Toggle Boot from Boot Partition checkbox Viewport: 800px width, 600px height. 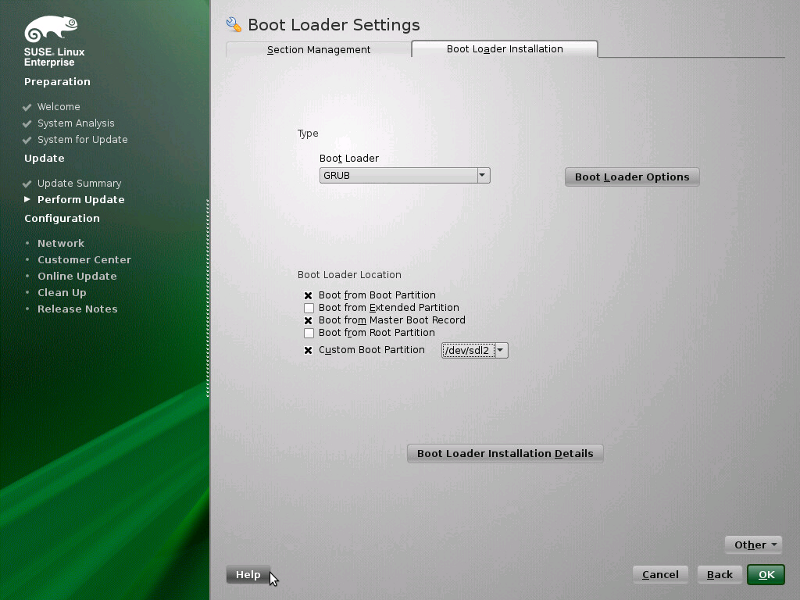tap(309, 296)
